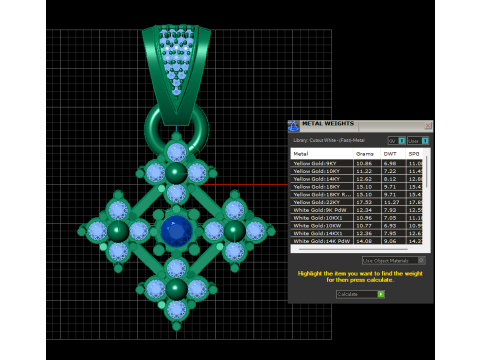Viewport: 480px width, 360px height.
Task: Select the White Gold:14KX1 row
Action: coord(357,233)
